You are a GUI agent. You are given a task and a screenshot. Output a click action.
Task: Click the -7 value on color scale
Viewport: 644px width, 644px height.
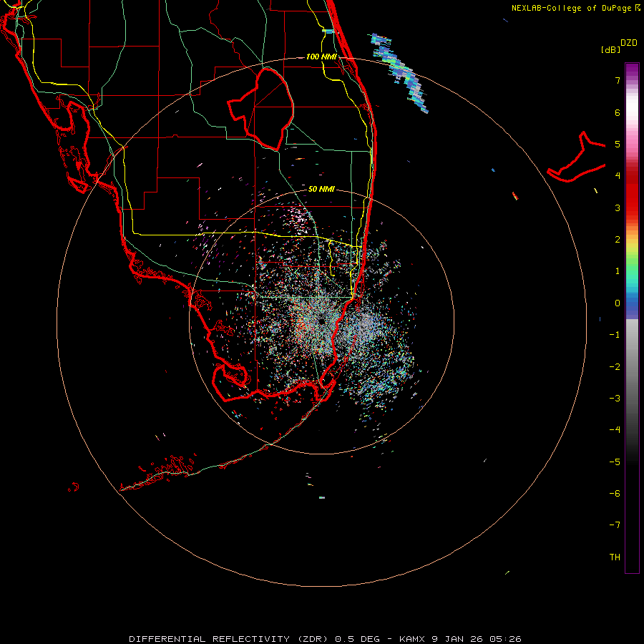tap(615, 525)
